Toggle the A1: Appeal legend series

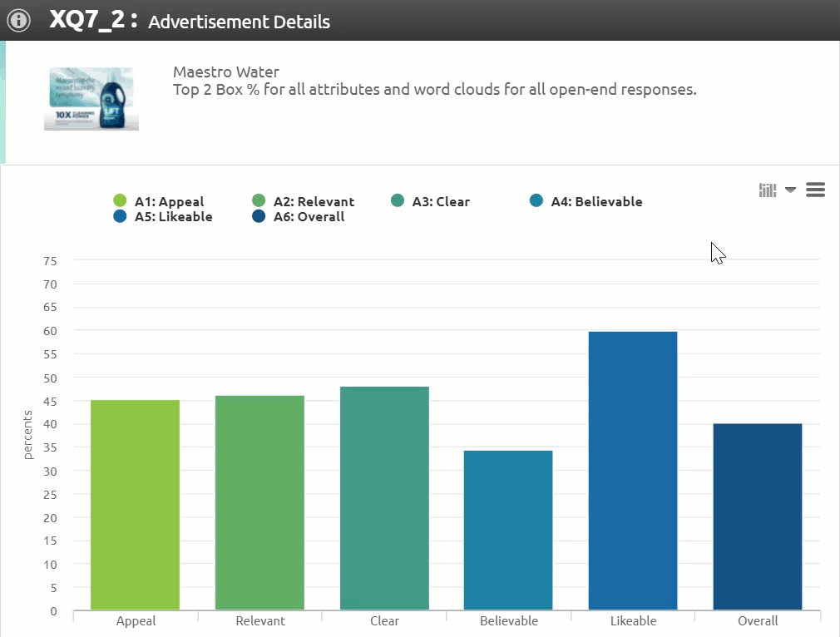169,201
